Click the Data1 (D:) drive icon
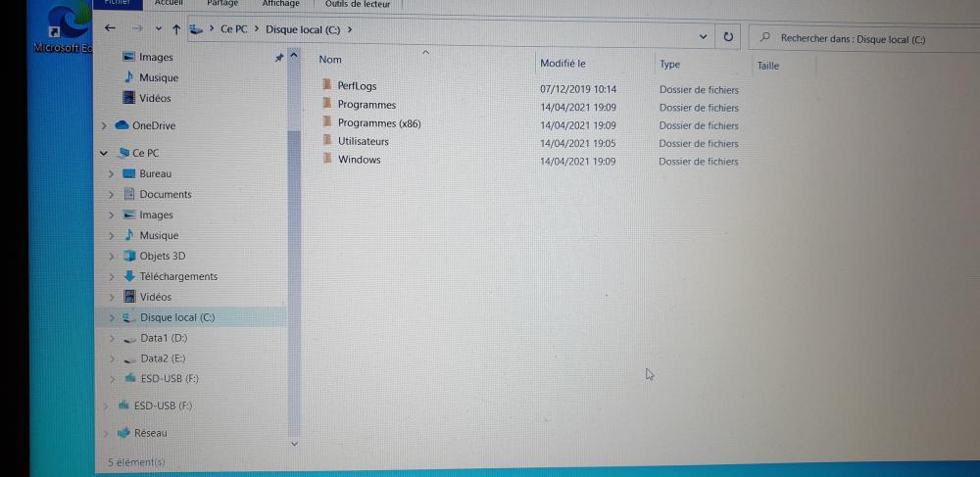Screen dimensions: 980x477 click(x=129, y=339)
